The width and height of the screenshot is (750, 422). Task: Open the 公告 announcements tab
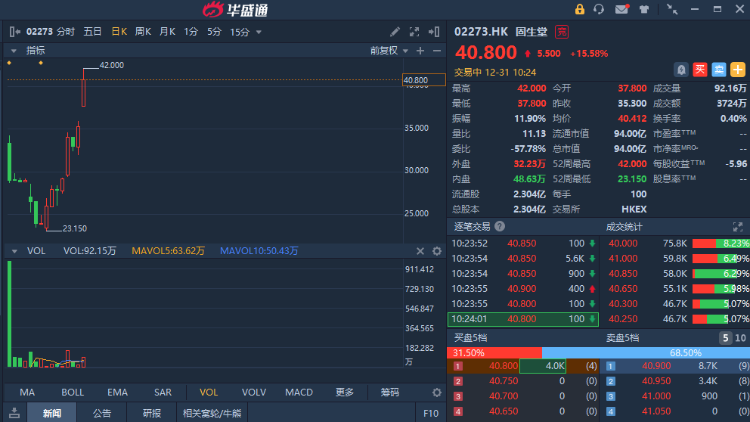(101, 413)
